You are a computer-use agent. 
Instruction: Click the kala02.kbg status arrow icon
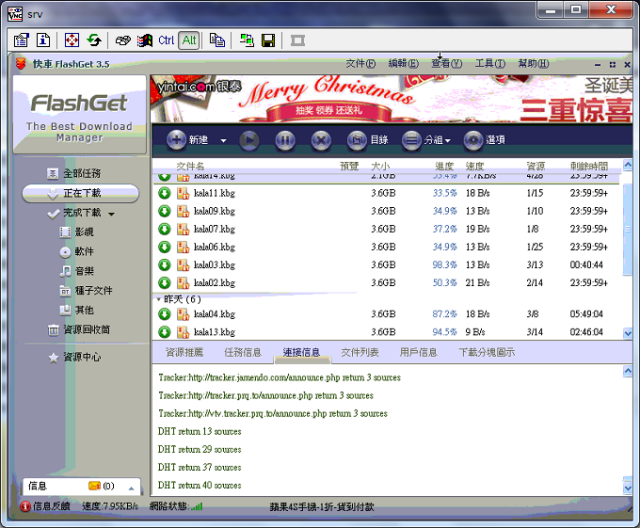tap(164, 283)
